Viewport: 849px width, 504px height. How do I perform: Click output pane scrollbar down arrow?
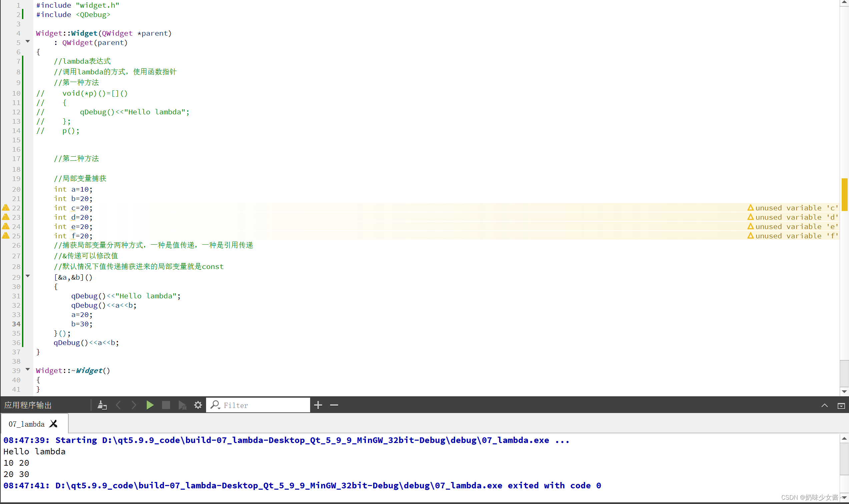(844, 498)
